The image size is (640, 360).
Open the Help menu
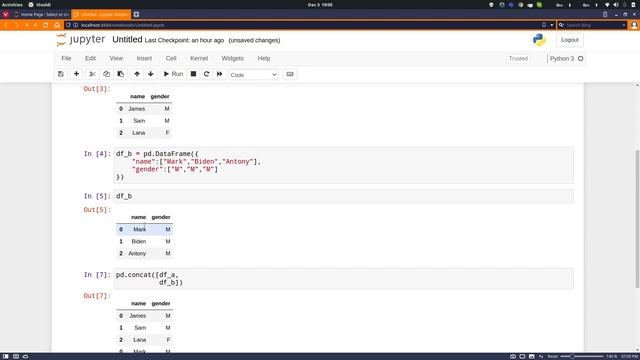click(x=264, y=58)
